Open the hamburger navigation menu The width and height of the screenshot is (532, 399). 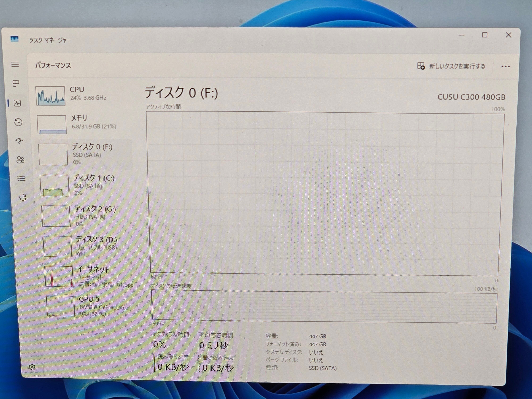(x=15, y=65)
